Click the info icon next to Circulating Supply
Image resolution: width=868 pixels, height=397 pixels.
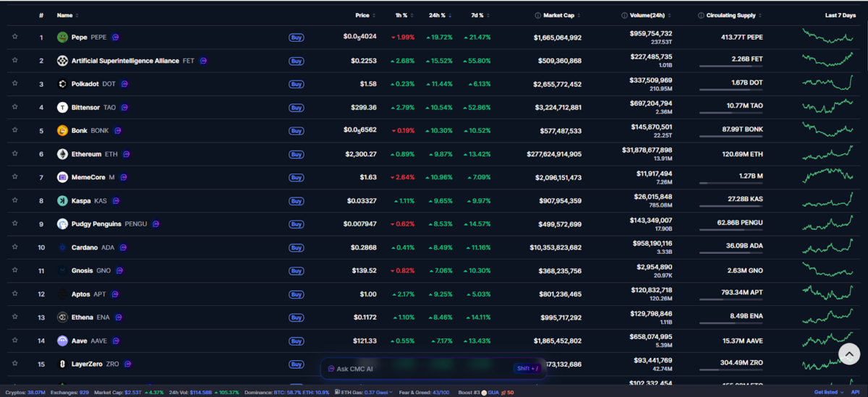pos(701,15)
